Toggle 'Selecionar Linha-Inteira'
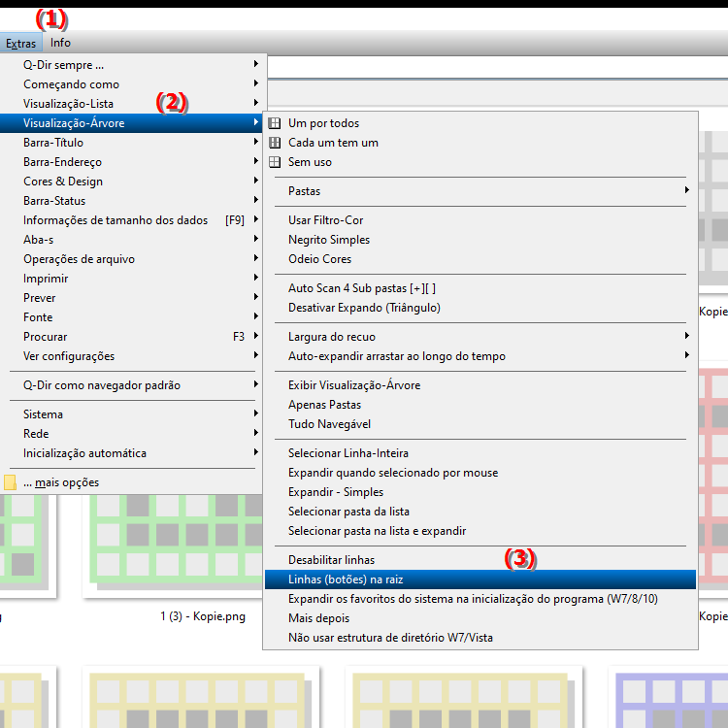 point(480,453)
